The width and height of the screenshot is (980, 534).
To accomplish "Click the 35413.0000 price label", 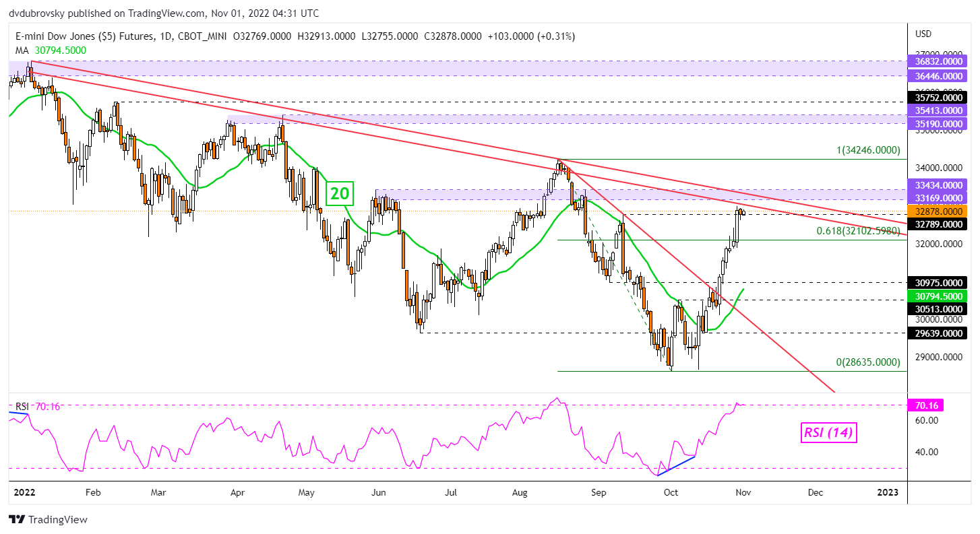I will tap(938, 110).
